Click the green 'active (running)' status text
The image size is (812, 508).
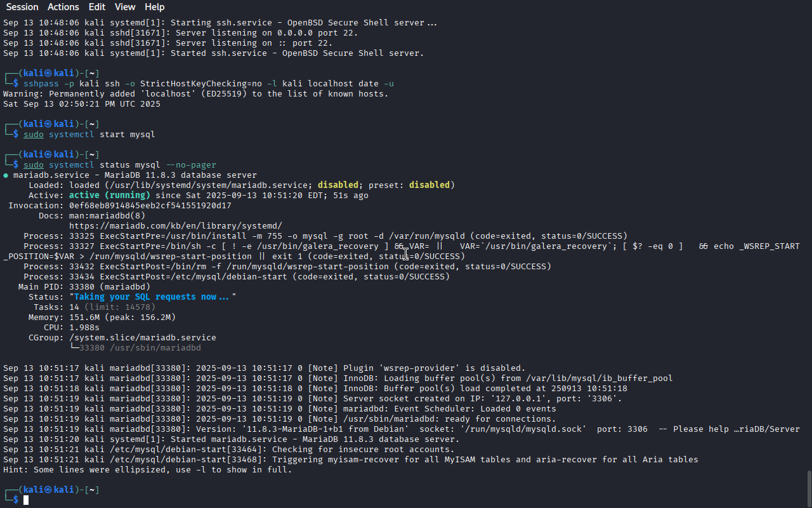[110, 196]
